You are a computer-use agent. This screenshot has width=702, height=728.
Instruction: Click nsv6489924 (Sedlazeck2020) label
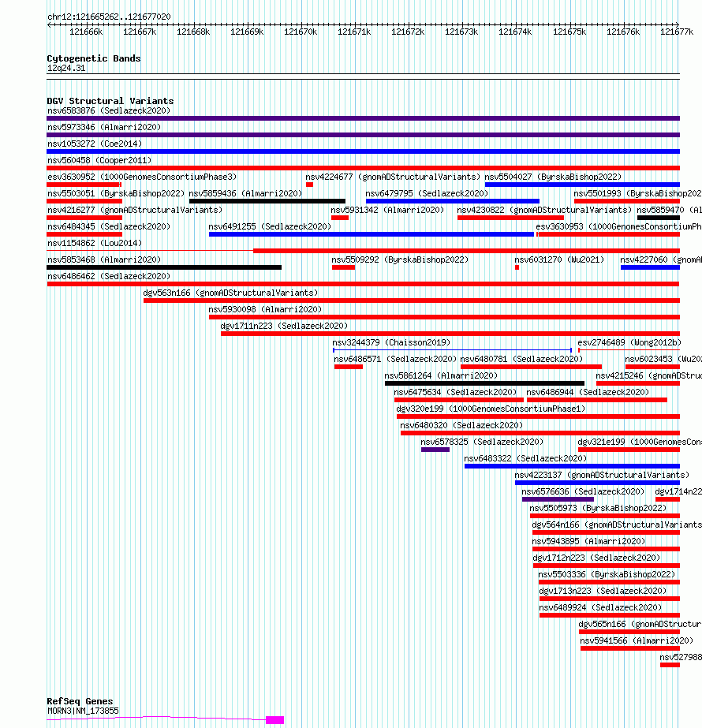[x=600, y=608]
